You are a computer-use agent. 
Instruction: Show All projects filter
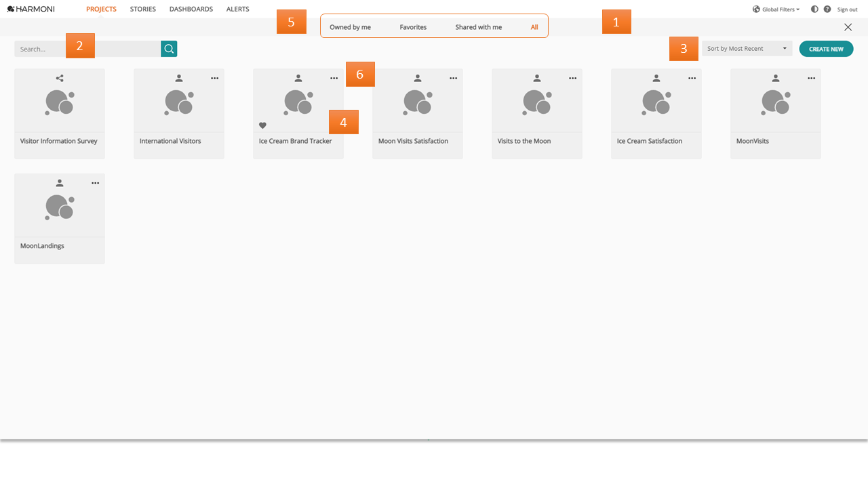[x=534, y=27]
